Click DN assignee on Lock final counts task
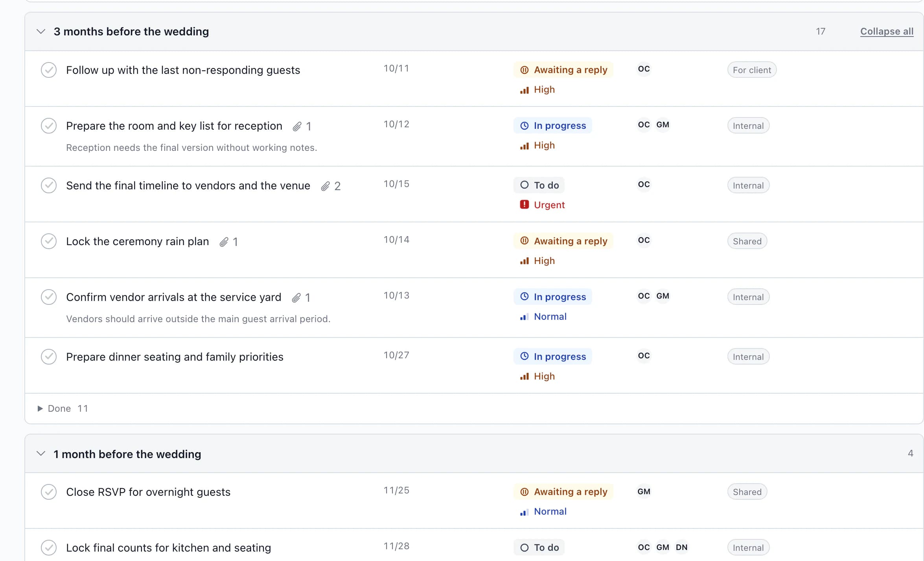The image size is (924, 561). click(x=681, y=548)
